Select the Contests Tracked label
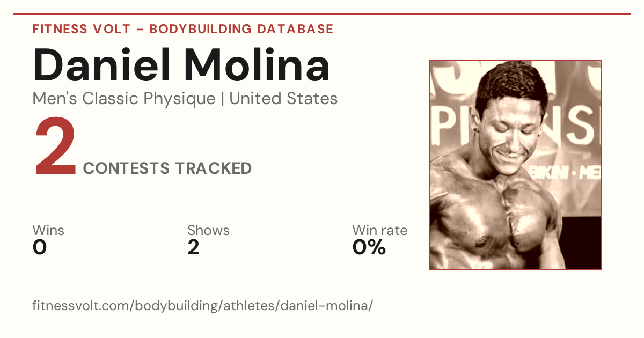 [x=167, y=168]
